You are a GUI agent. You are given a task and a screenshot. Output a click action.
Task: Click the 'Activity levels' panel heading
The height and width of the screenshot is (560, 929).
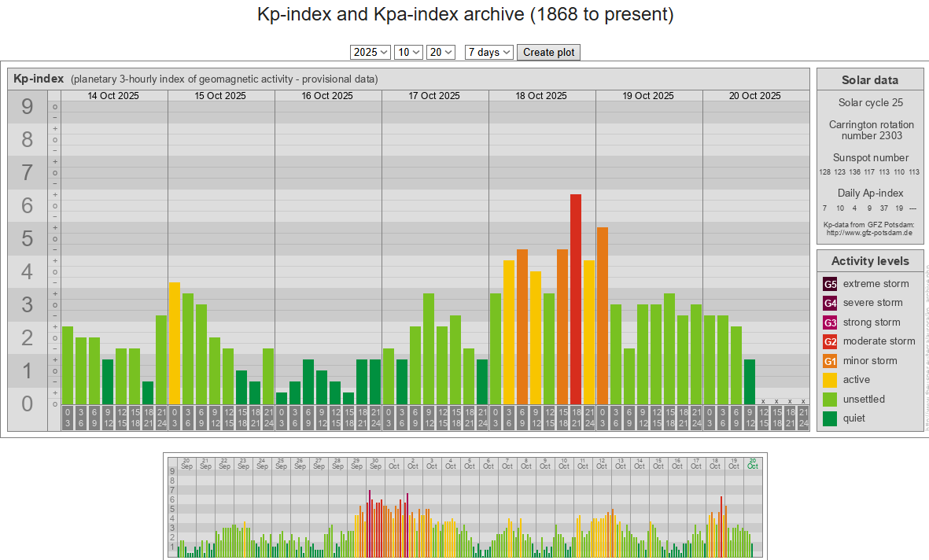tap(870, 261)
